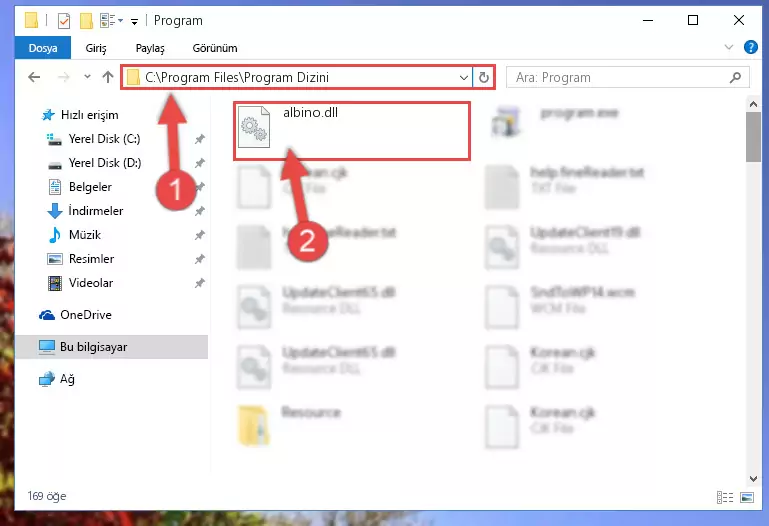Select OneDrive in navigation pane

click(x=85, y=315)
